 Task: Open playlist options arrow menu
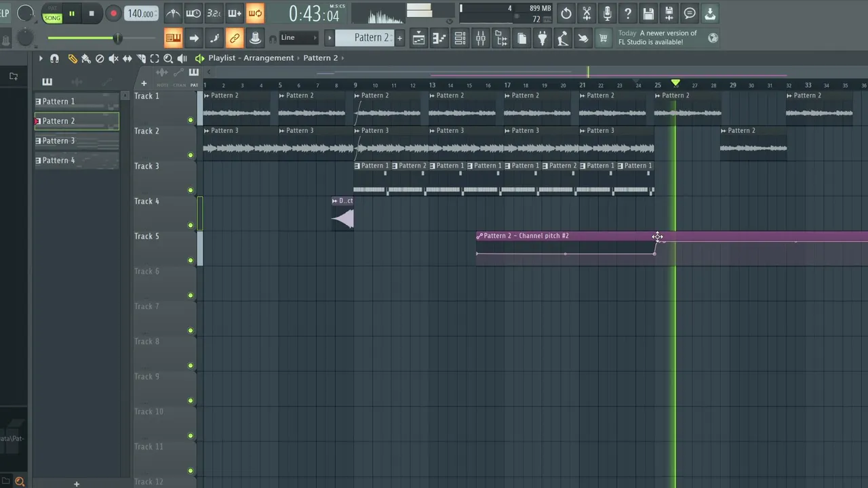click(40, 58)
